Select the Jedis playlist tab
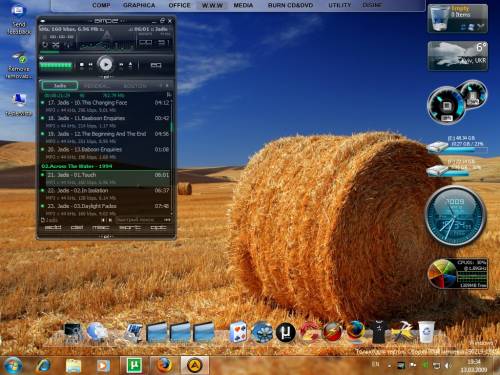The image size is (500, 375). tap(60, 86)
